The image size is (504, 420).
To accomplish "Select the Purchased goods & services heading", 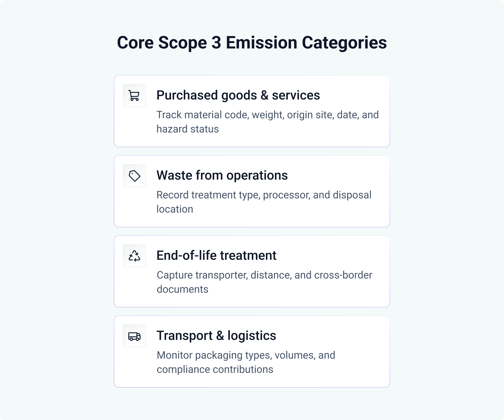I will (x=238, y=95).
